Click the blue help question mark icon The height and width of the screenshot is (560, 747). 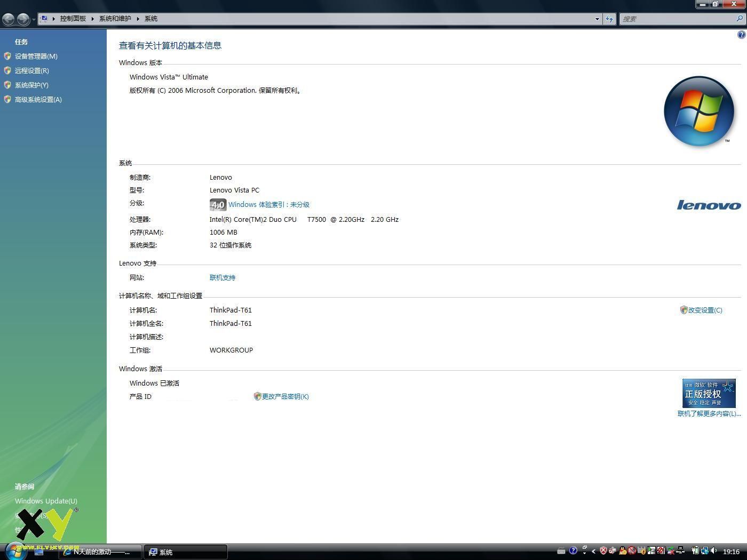coord(741,35)
